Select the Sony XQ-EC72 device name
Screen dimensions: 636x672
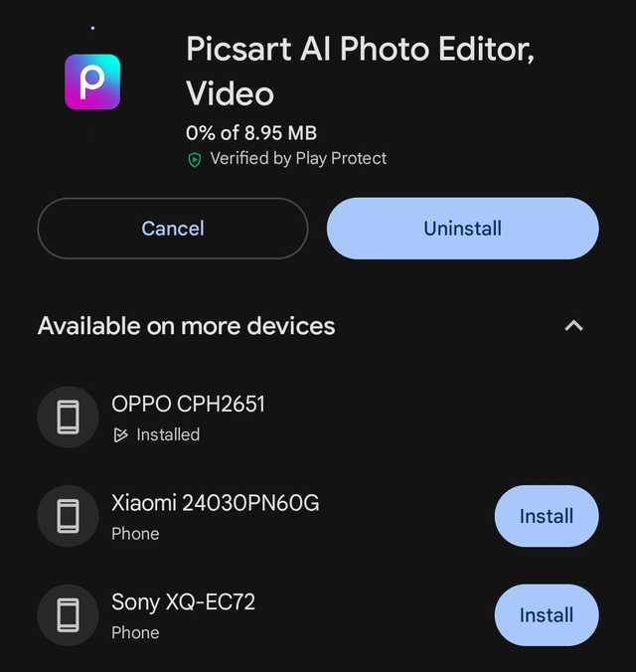(x=184, y=601)
